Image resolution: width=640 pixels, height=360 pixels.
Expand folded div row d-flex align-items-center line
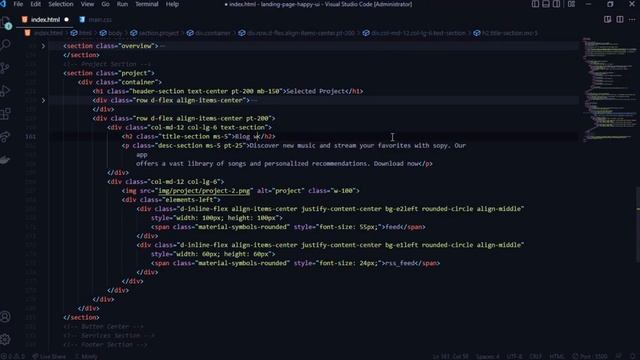43,100
